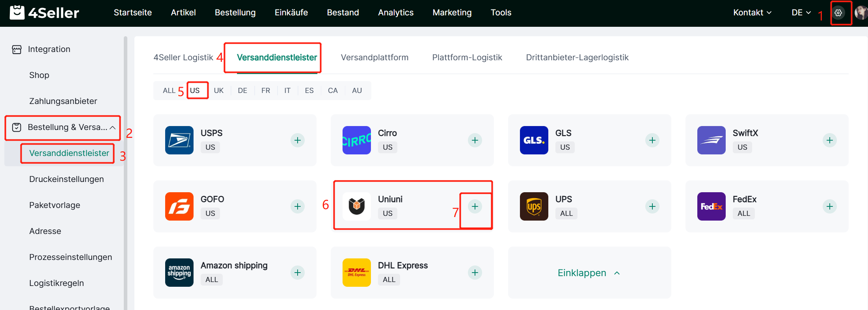The image size is (868, 310).
Task: Filter carriers by US region
Action: coord(195,91)
